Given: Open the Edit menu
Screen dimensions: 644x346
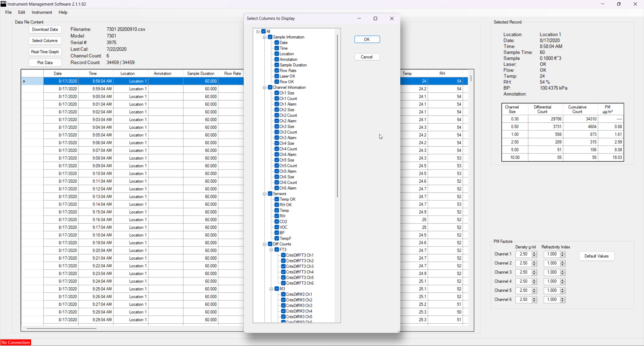Looking at the screenshot, I should [x=22, y=12].
